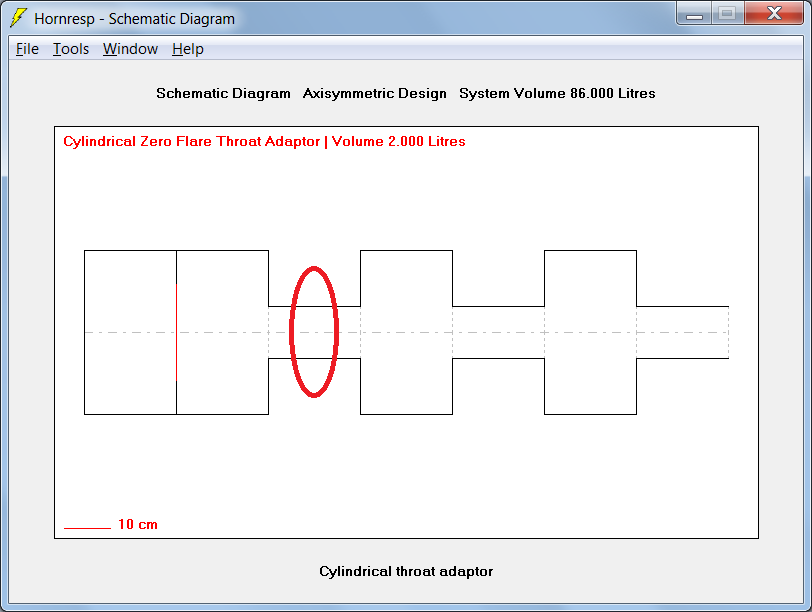Viewport: 812px width, 612px height.
Task: Open the File menu
Action: [x=27, y=49]
